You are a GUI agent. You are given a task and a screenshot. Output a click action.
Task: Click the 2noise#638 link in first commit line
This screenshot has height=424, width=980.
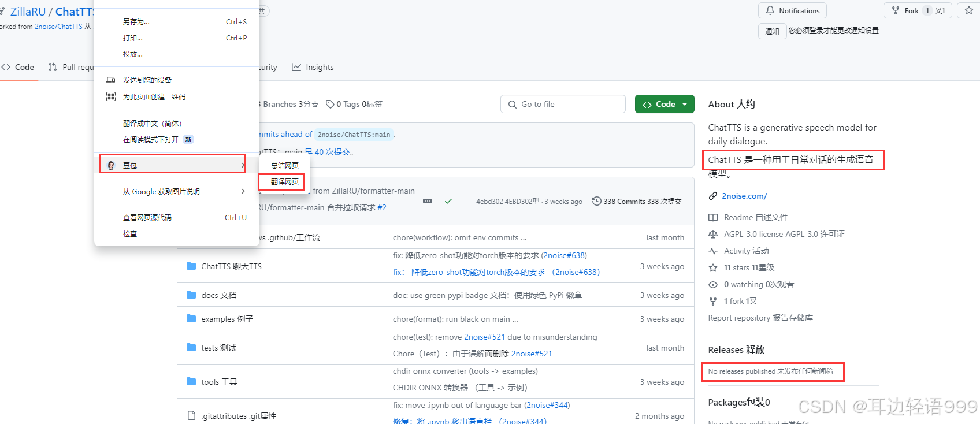coord(563,255)
